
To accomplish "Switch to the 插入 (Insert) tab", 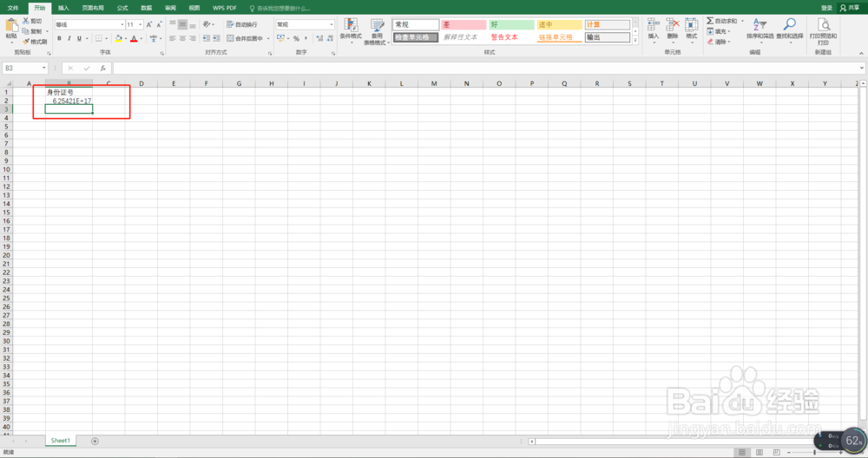I will coord(63,8).
